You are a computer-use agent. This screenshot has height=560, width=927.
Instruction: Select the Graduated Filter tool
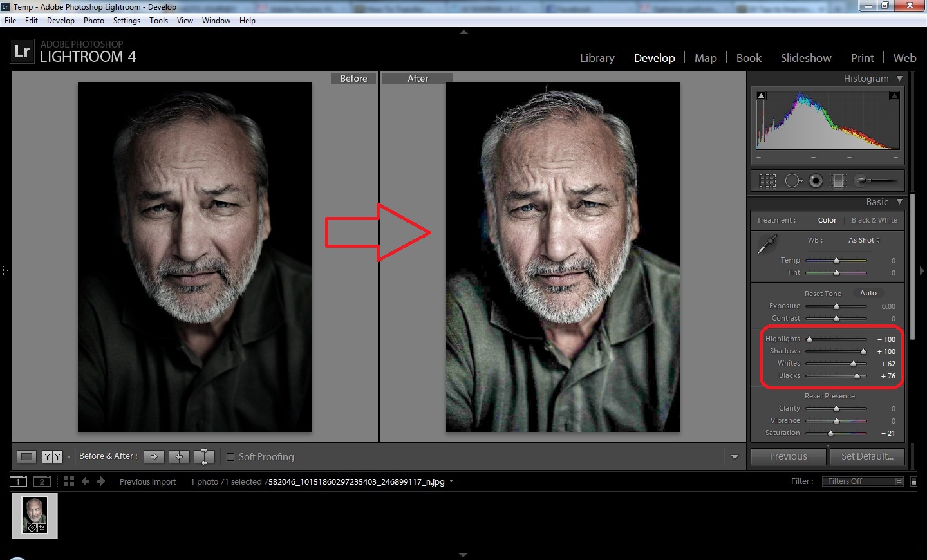(838, 181)
